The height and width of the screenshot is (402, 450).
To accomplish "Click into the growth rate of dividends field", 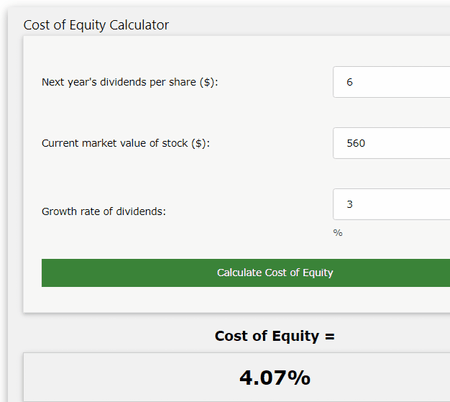I will [392, 204].
